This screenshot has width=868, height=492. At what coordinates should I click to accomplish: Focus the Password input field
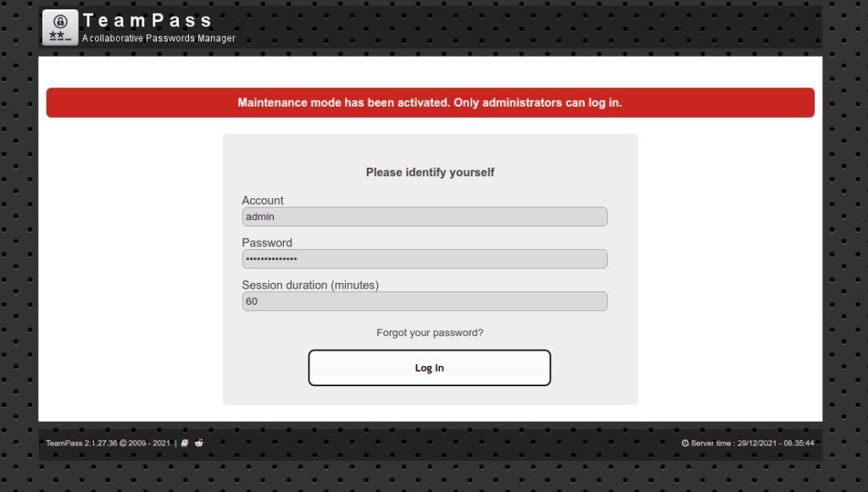425,259
